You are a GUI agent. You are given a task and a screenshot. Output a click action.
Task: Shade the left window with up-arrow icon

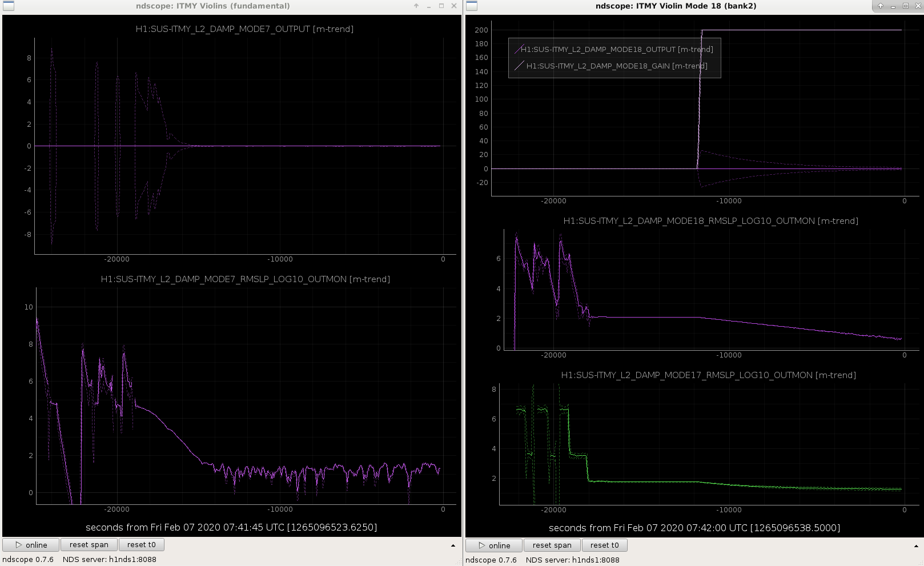click(416, 6)
